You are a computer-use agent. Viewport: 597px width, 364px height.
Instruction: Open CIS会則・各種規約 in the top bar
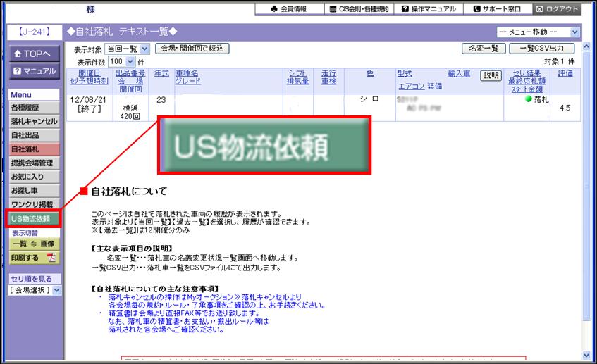(357, 9)
